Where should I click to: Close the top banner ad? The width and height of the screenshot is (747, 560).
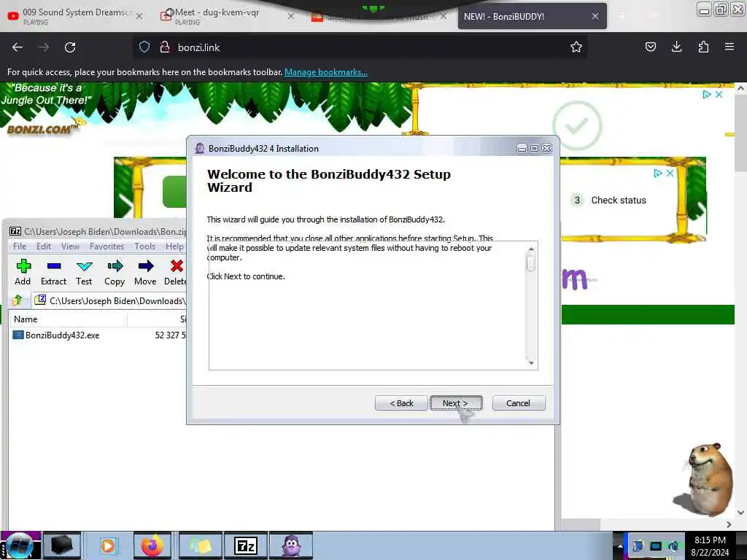(x=719, y=94)
